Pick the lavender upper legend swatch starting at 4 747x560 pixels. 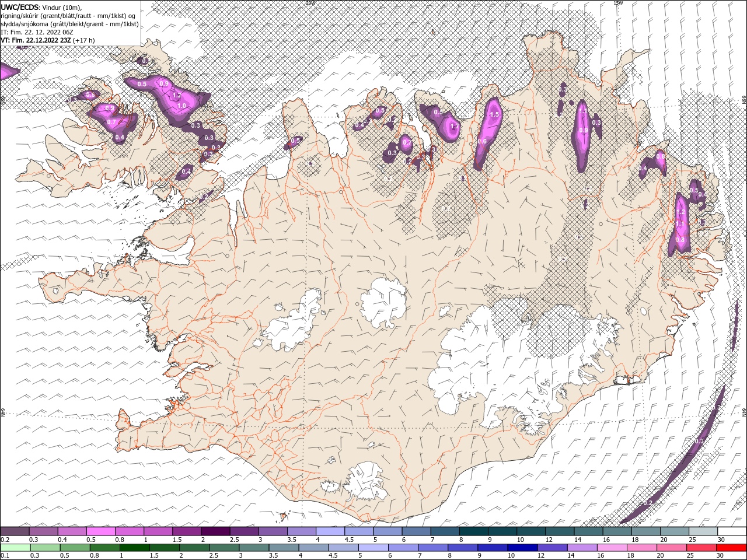coord(330,531)
